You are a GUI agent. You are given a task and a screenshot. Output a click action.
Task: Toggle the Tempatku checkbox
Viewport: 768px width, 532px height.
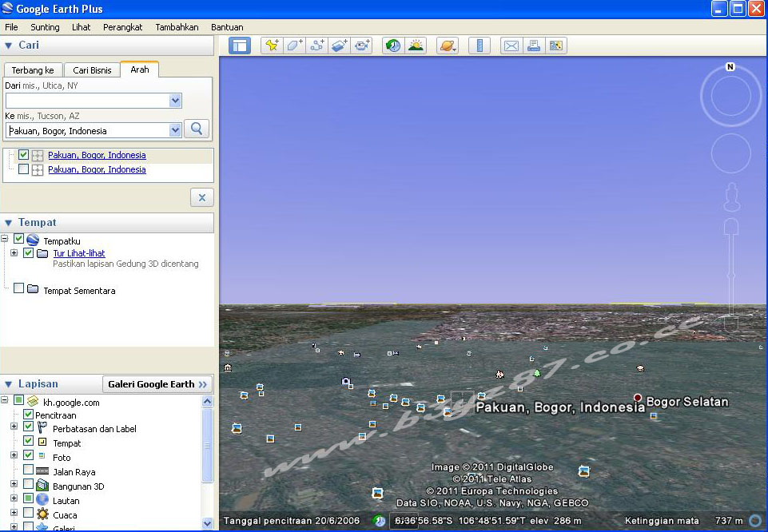tap(18, 239)
